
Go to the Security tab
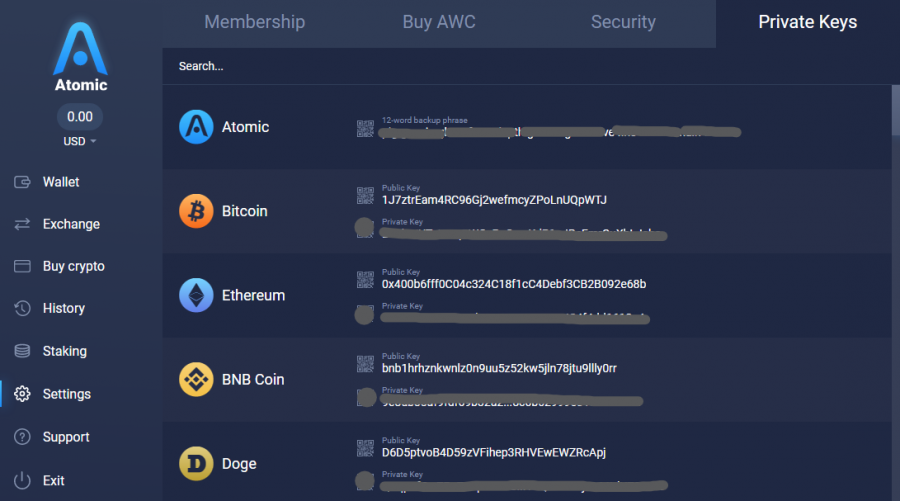coord(623,22)
